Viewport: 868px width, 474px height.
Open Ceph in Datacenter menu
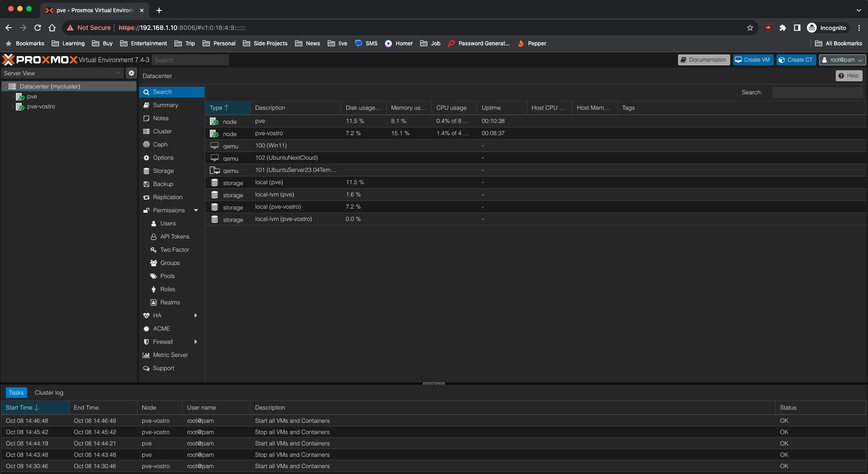pyautogui.click(x=172, y=144)
